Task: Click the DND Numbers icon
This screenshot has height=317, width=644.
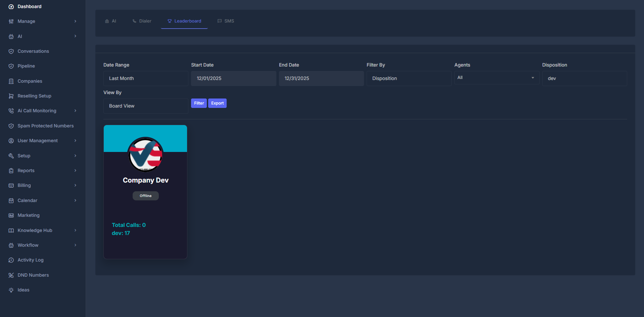Action: (x=11, y=275)
